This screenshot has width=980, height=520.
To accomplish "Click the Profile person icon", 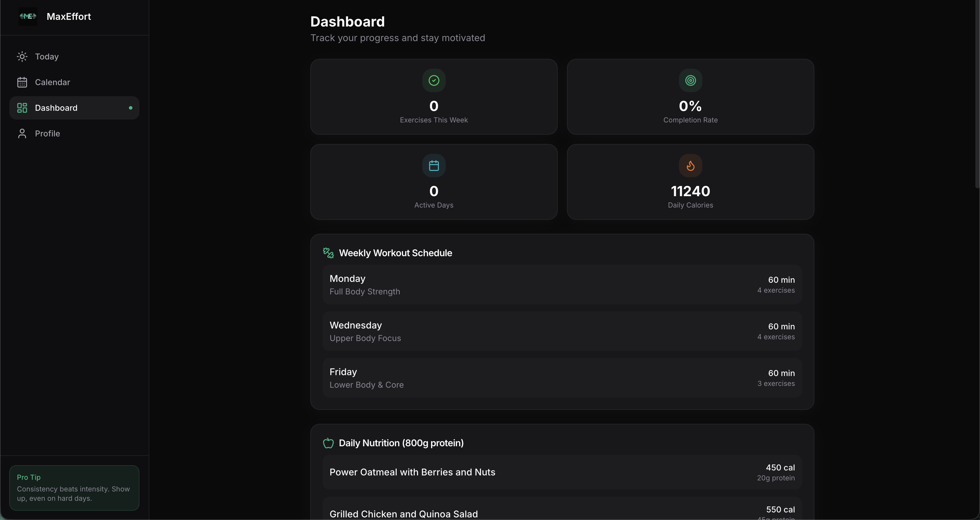I will 22,133.
